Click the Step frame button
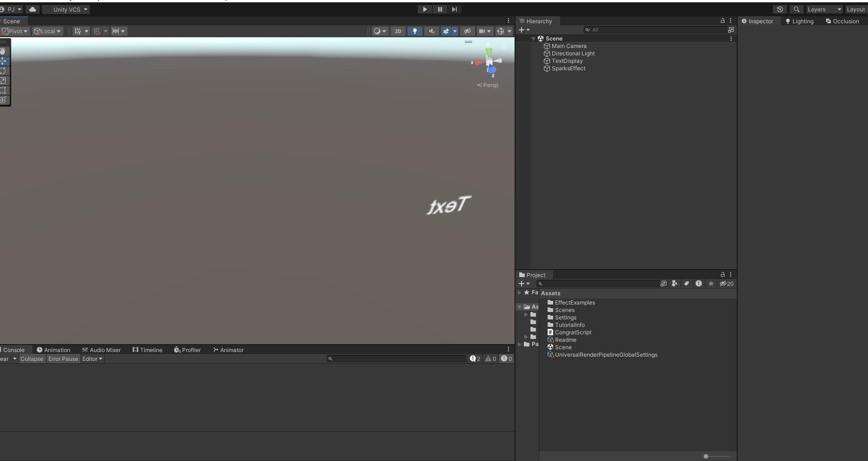This screenshot has width=868, height=461. [454, 9]
